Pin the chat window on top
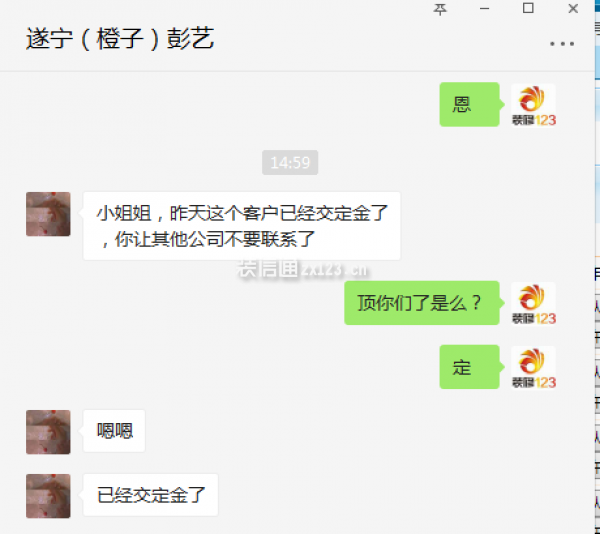 tap(440, 9)
